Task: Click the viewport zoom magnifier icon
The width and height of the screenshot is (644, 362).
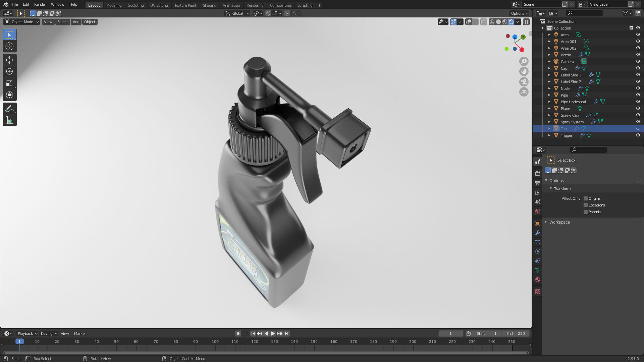Action: click(524, 61)
